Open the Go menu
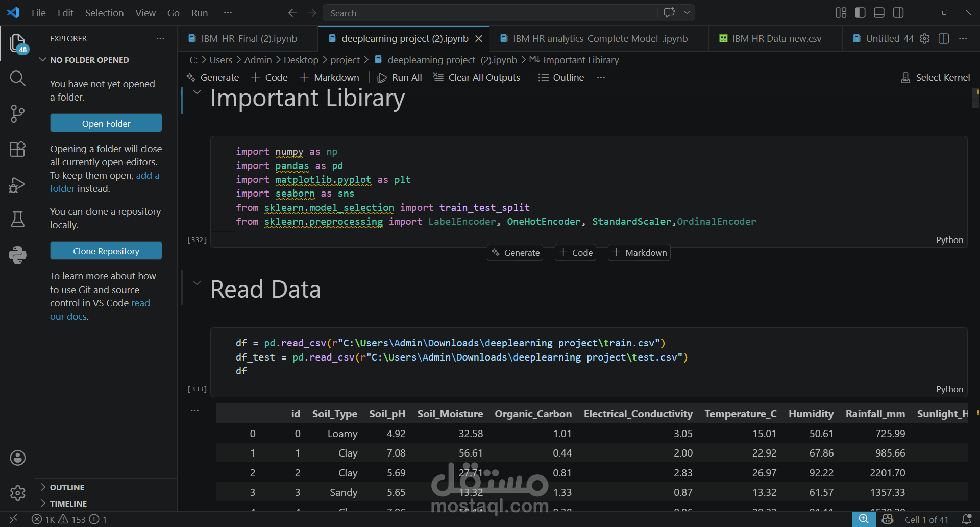The height and width of the screenshot is (527, 980). [x=174, y=13]
